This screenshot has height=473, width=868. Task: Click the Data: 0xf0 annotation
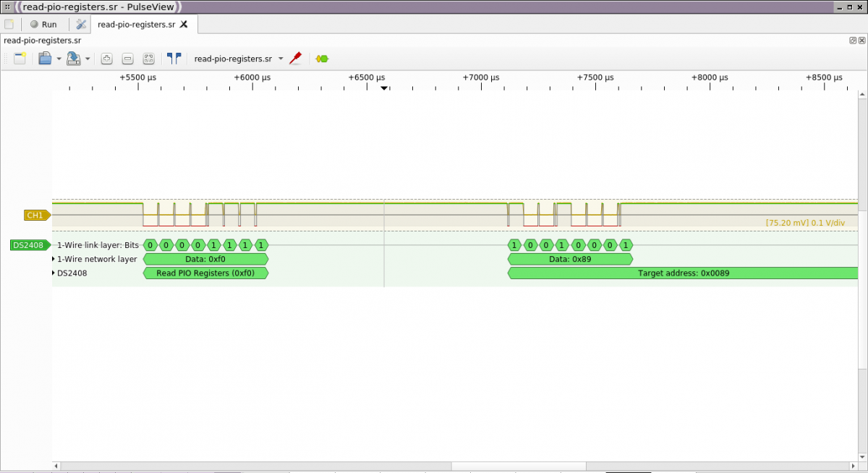point(206,259)
